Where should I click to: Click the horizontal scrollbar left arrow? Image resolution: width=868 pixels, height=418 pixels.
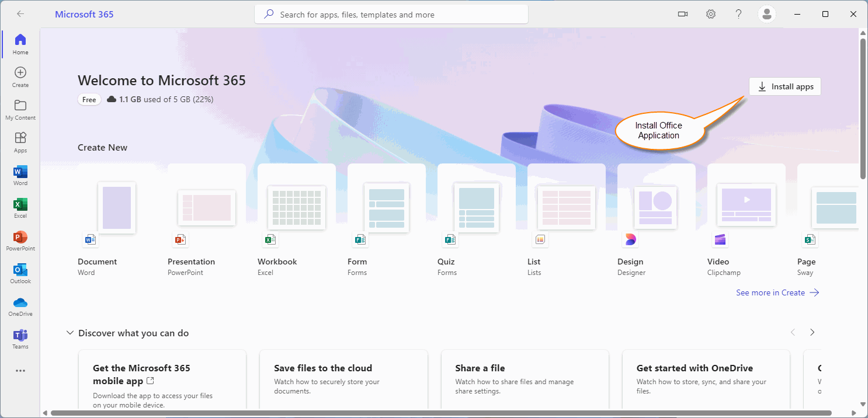coord(45,413)
